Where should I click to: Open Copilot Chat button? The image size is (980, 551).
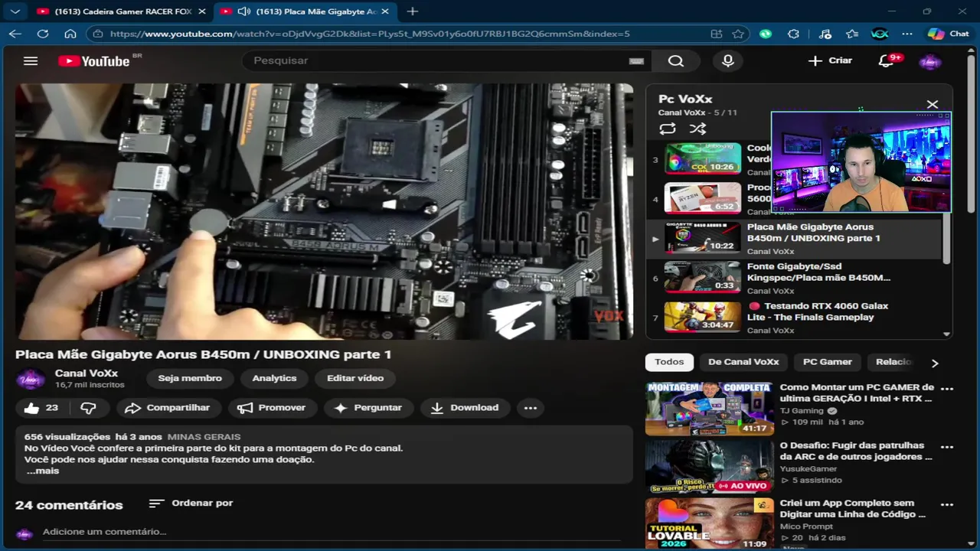click(x=948, y=34)
